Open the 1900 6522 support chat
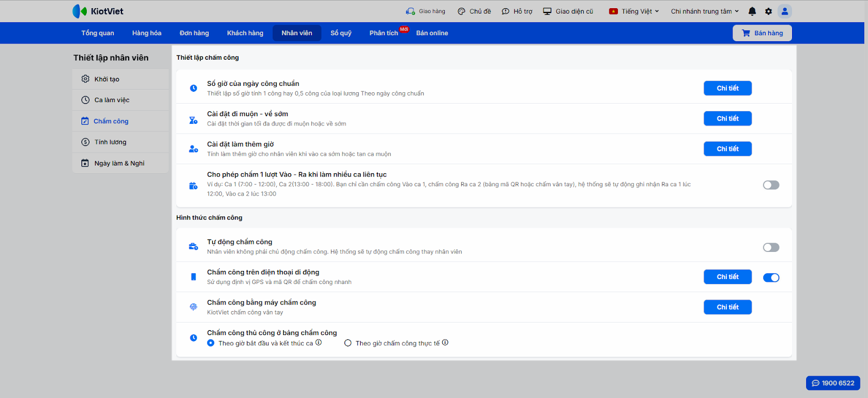 (x=833, y=383)
